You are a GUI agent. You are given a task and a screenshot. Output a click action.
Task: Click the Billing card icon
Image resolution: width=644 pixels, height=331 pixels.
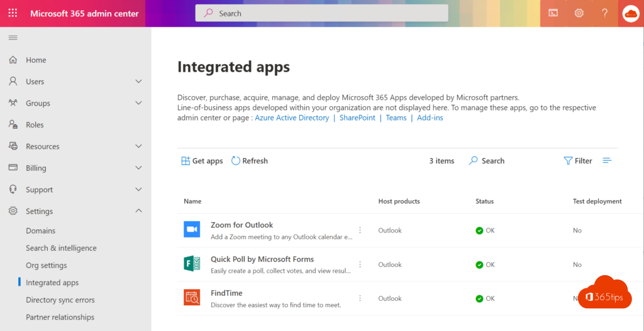point(13,168)
